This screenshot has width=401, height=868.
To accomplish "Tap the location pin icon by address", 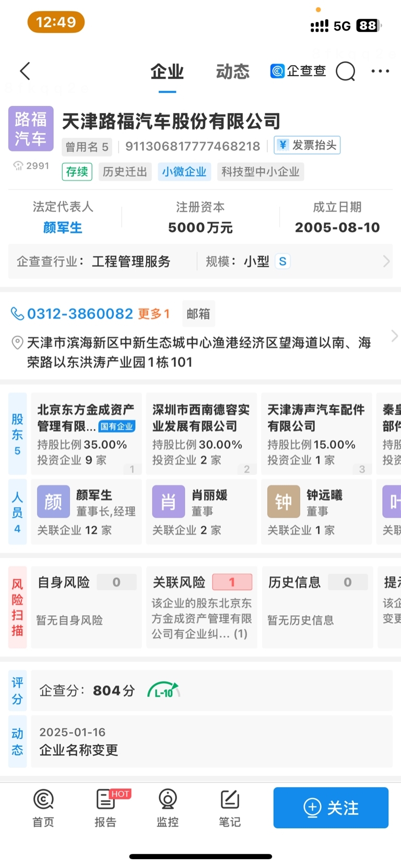I will [17, 343].
